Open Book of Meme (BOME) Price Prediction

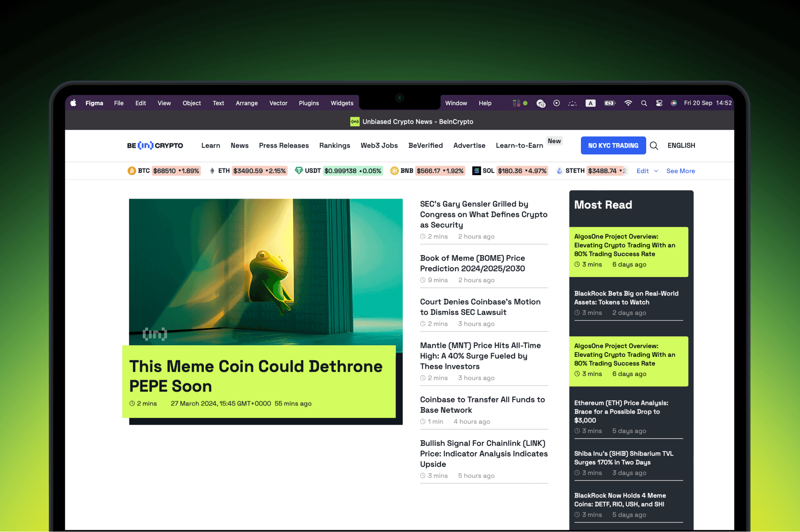point(472,263)
